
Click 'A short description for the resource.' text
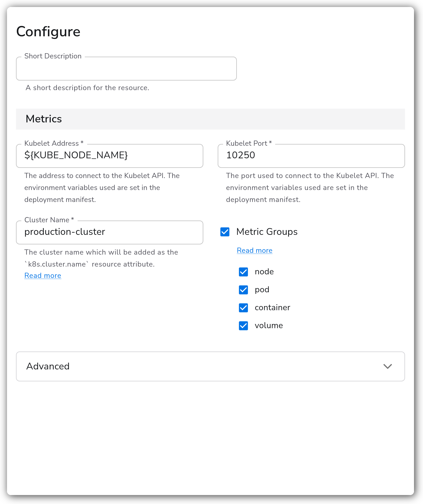pos(87,88)
